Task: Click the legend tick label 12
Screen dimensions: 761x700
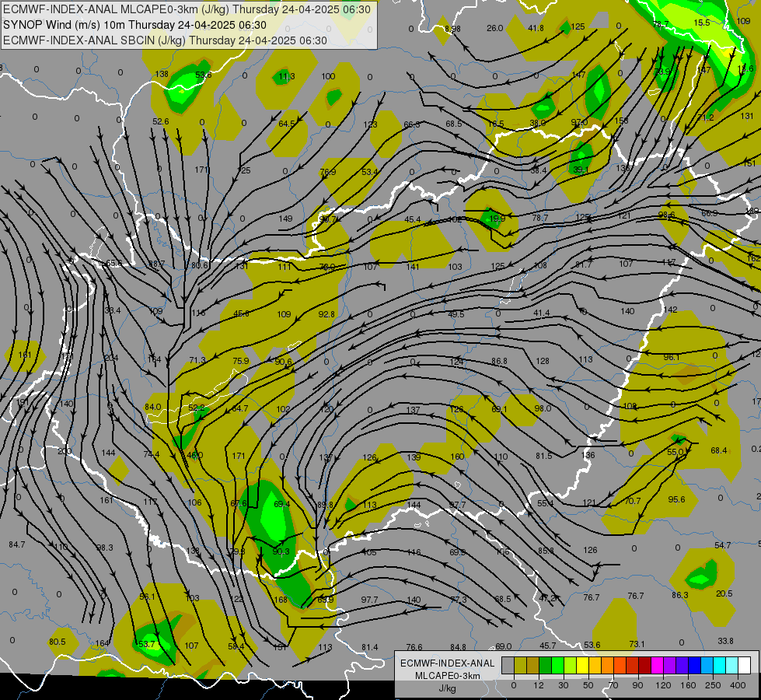Action: point(538,685)
